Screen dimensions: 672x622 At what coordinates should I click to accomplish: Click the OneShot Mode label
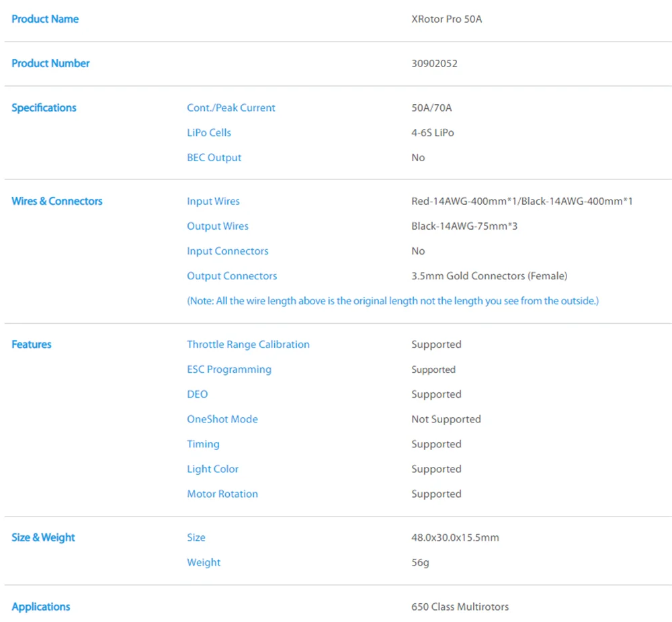[222, 418]
